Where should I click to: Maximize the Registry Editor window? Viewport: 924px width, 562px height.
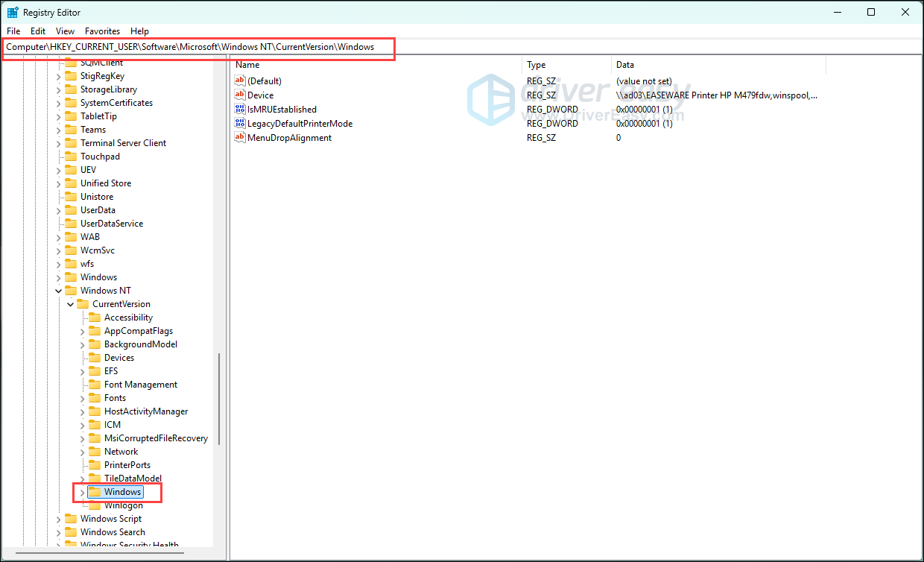871,12
